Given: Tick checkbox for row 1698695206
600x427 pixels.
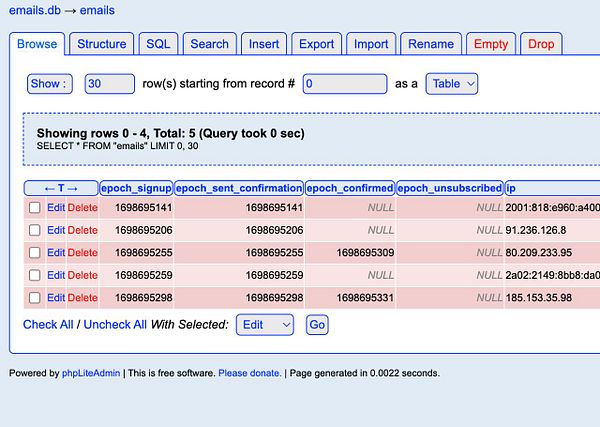Looking at the screenshot, I should 35,230.
